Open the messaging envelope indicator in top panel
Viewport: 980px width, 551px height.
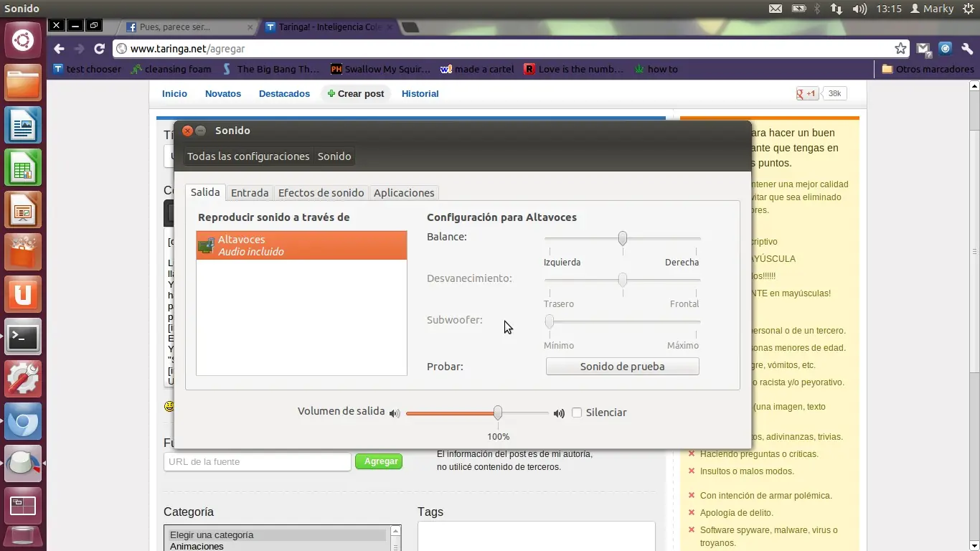pos(776,9)
